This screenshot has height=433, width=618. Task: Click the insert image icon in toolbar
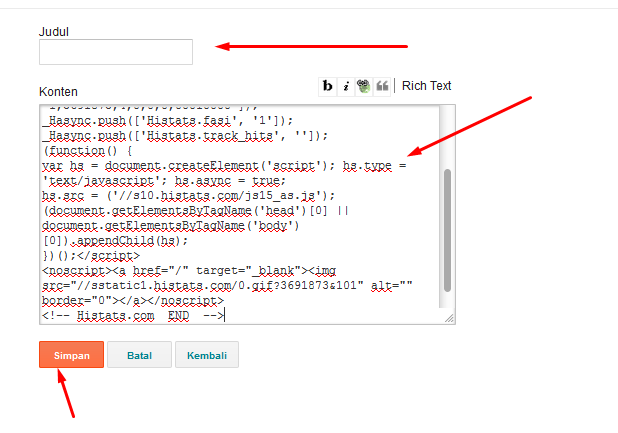pyautogui.click(x=363, y=86)
